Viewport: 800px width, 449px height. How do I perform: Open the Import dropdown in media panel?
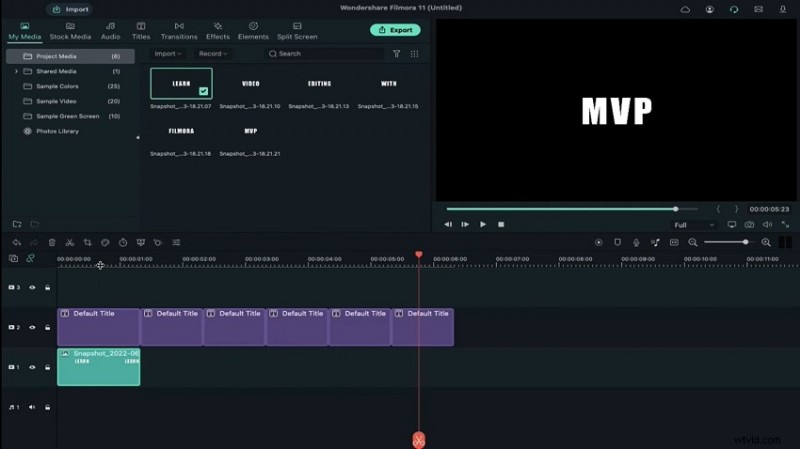168,54
